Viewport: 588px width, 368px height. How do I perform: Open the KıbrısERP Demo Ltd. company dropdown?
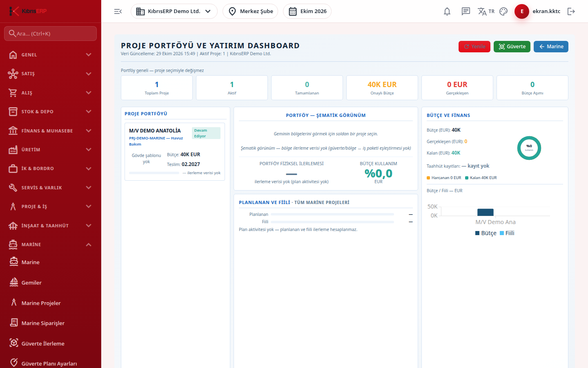point(174,11)
